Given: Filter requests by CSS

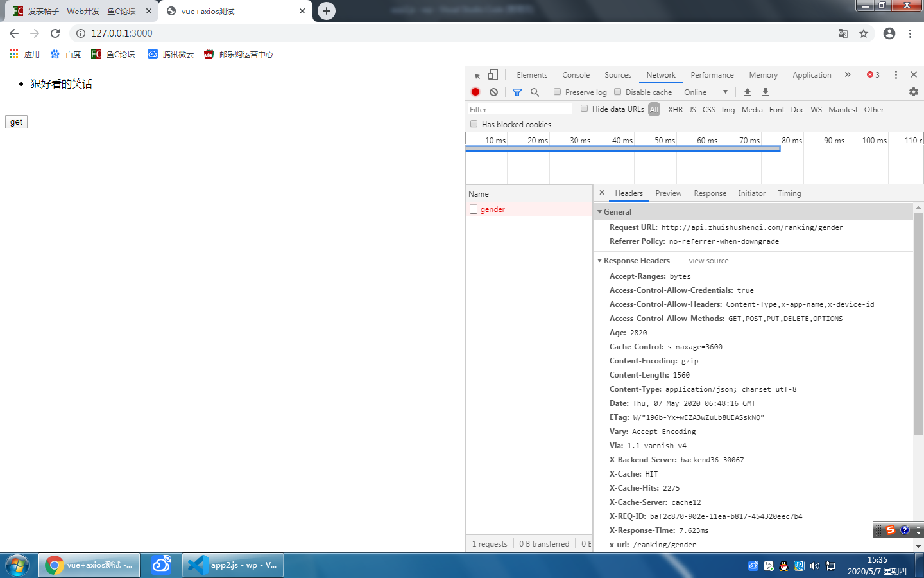Looking at the screenshot, I should coord(709,110).
